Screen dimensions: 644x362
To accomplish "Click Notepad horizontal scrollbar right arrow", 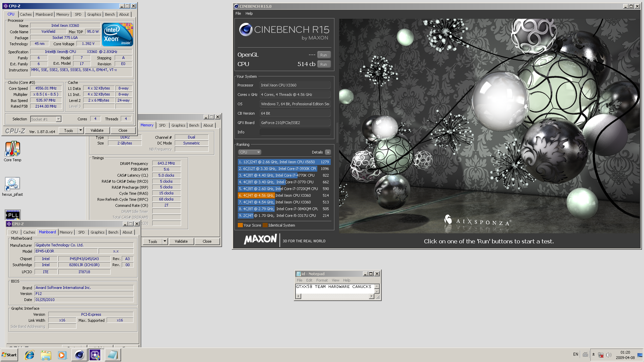I will coord(371,296).
